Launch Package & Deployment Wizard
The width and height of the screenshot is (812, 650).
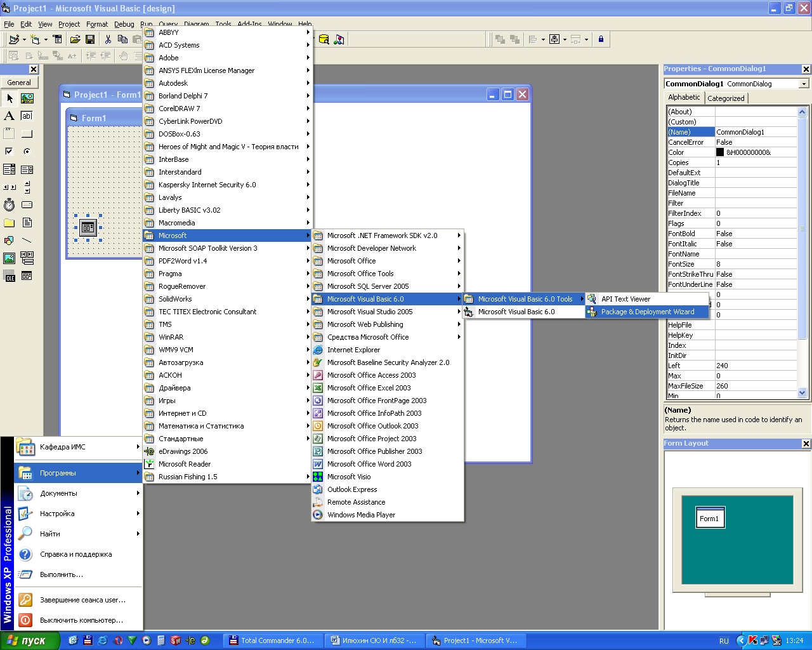click(646, 312)
